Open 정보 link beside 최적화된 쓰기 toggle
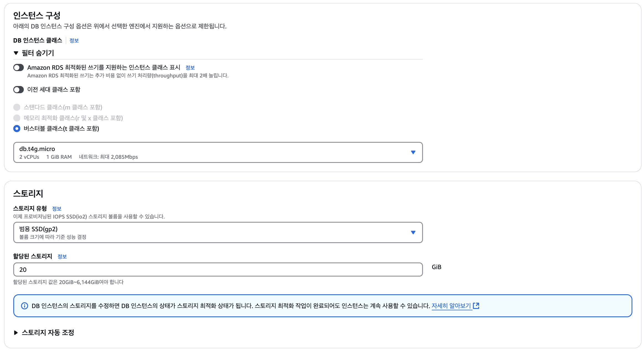 (x=190, y=68)
